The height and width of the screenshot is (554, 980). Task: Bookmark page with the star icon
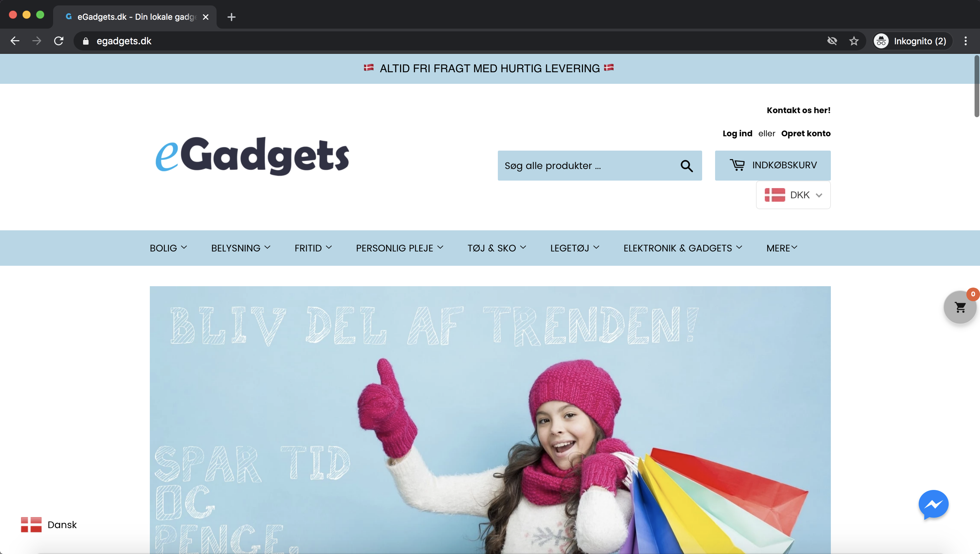(854, 41)
